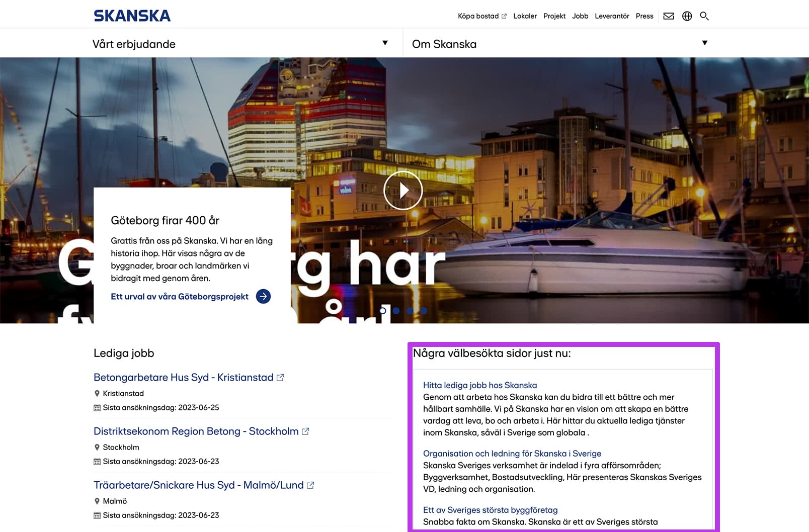Image resolution: width=809 pixels, height=532 pixels.
Task: Select the third carousel slide dot
Action: tap(410, 311)
